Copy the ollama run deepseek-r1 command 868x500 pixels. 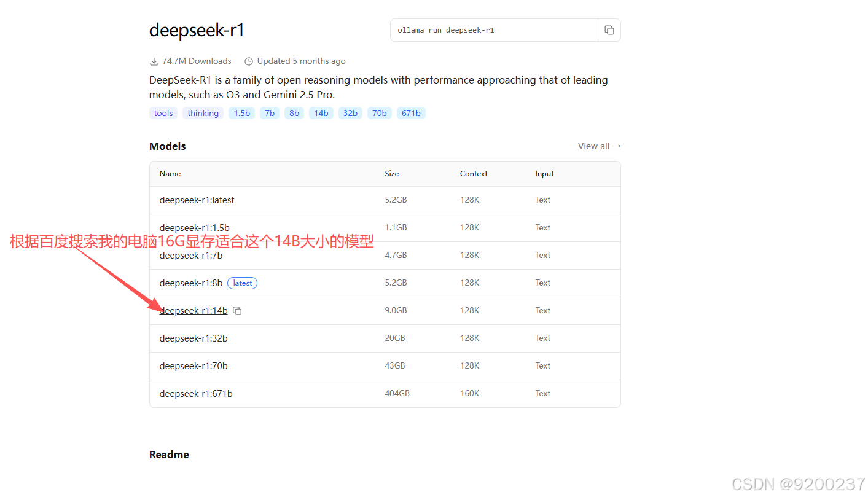[609, 30]
